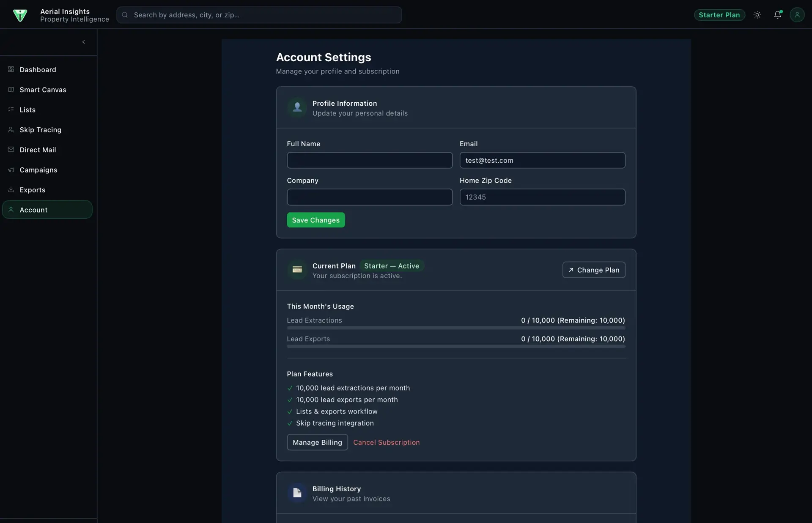Open Lists in sidebar
Viewport: 812px width, 523px height.
point(47,110)
